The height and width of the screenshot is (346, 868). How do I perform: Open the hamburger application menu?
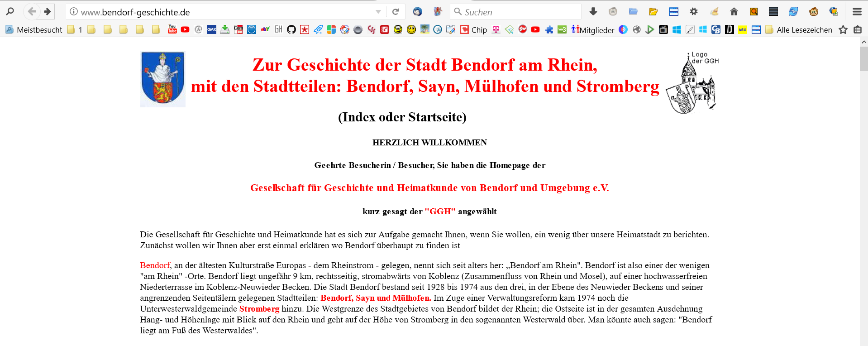(x=857, y=11)
